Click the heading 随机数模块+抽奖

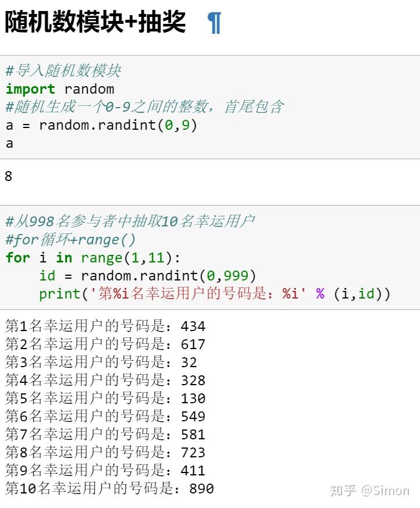coord(95,23)
